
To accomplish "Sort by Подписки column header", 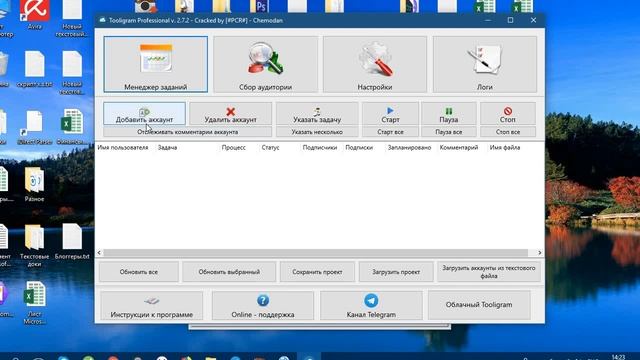I will (x=359, y=147).
